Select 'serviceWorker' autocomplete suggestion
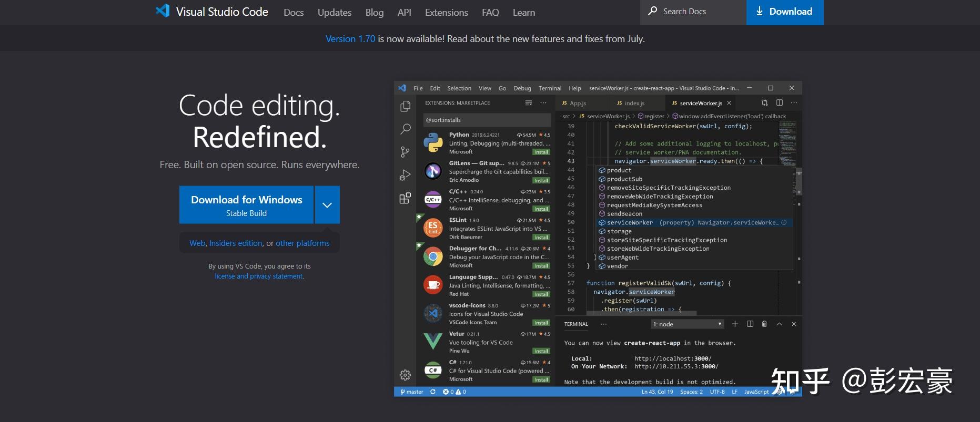Image resolution: width=980 pixels, height=422 pixels. pyautogui.click(x=695, y=222)
